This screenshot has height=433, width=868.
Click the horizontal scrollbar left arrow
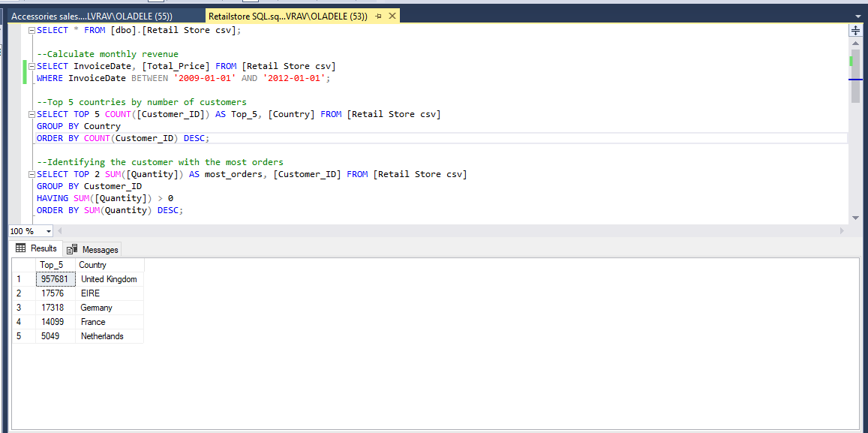coord(60,230)
